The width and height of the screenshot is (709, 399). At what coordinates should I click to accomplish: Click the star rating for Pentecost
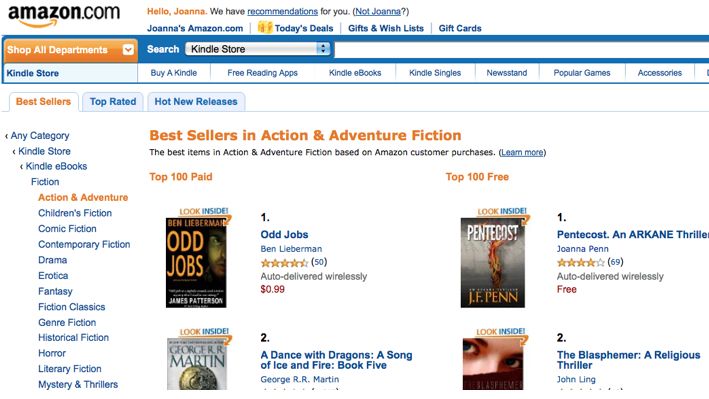pos(581,262)
